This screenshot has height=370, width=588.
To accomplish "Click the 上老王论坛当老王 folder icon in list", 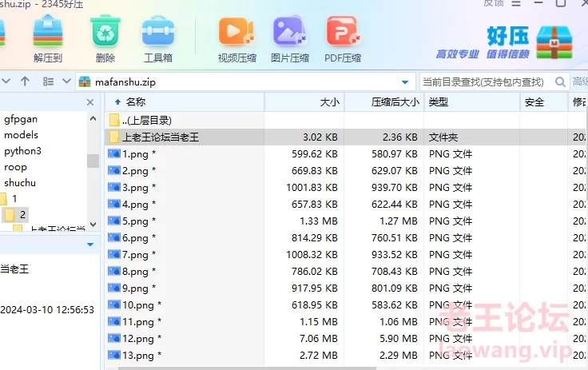I will tap(114, 137).
